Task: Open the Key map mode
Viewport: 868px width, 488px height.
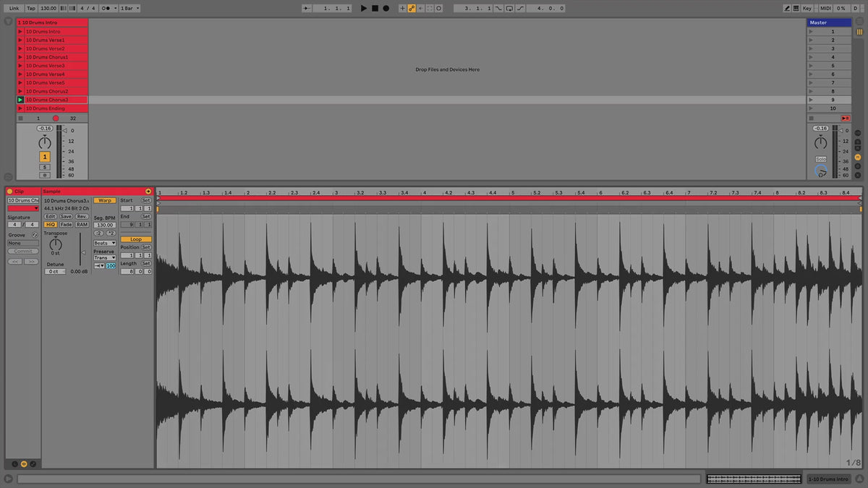Action: (x=807, y=8)
